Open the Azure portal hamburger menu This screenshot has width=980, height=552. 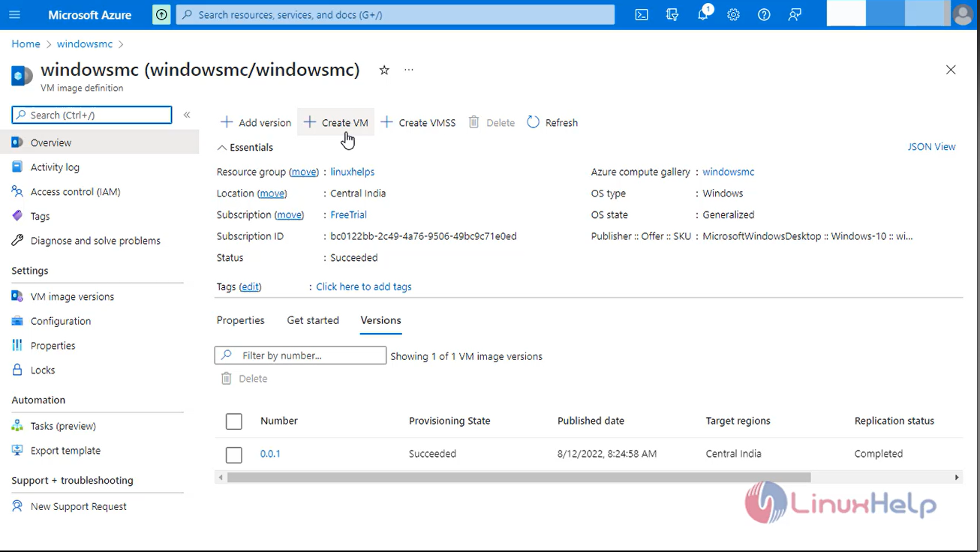coord(14,14)
